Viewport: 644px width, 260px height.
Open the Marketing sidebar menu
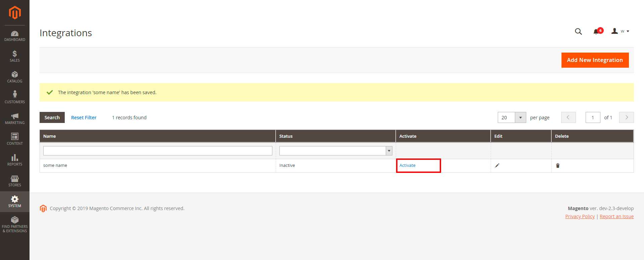(x=15, y=119)
